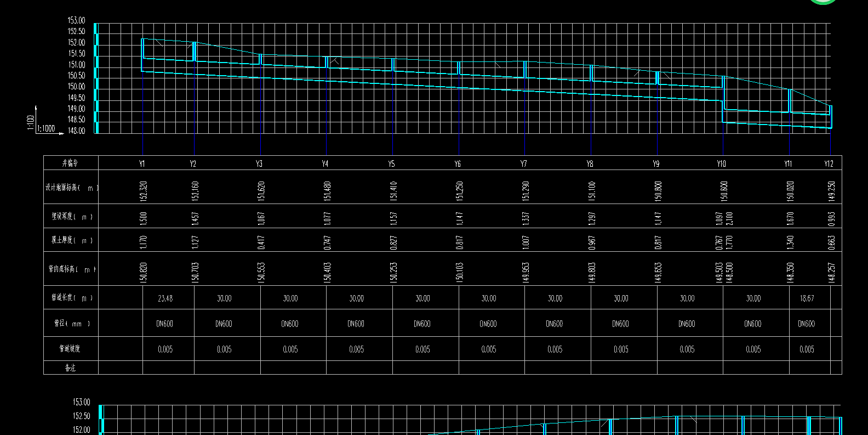This screenshot has height=435, width=868.
Task: Click pipe length 30.00 between Y2 and Y3
Action: click(x=224, y=298)
